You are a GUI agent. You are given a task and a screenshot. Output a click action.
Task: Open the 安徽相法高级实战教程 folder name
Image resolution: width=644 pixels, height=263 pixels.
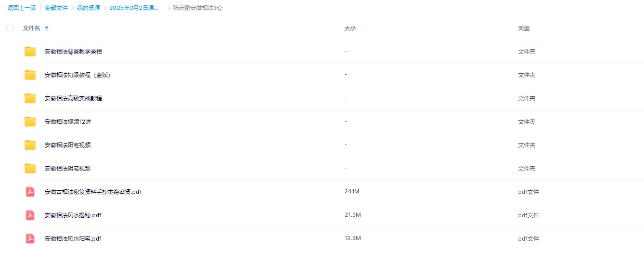point(73,98)
